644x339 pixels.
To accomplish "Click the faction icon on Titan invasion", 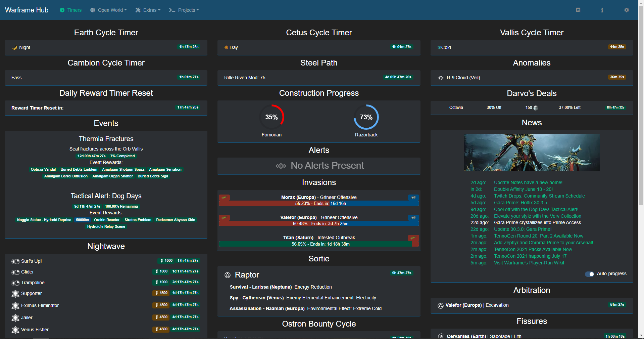I will click(x=413, y=238).
